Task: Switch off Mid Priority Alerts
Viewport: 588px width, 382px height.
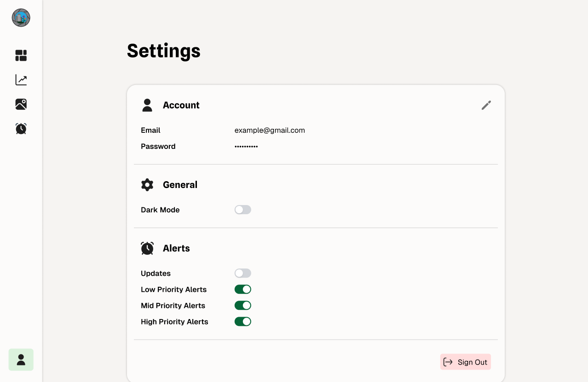Action: 243,305
